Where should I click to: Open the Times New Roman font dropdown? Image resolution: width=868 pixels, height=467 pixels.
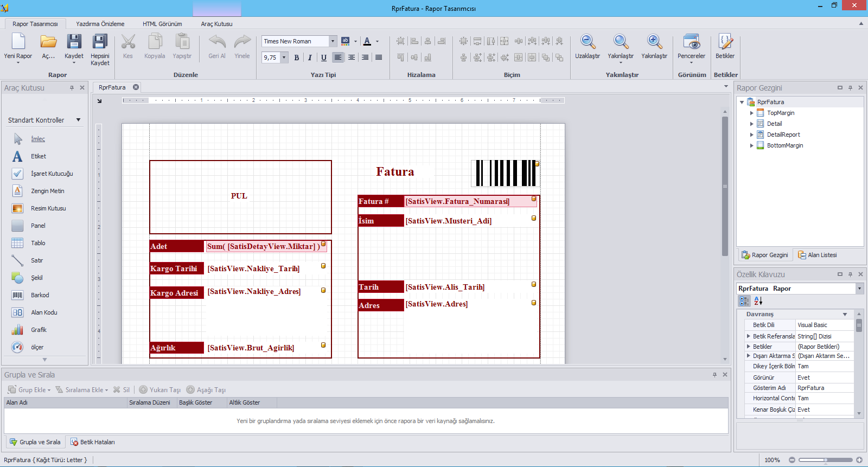(333, 41)
